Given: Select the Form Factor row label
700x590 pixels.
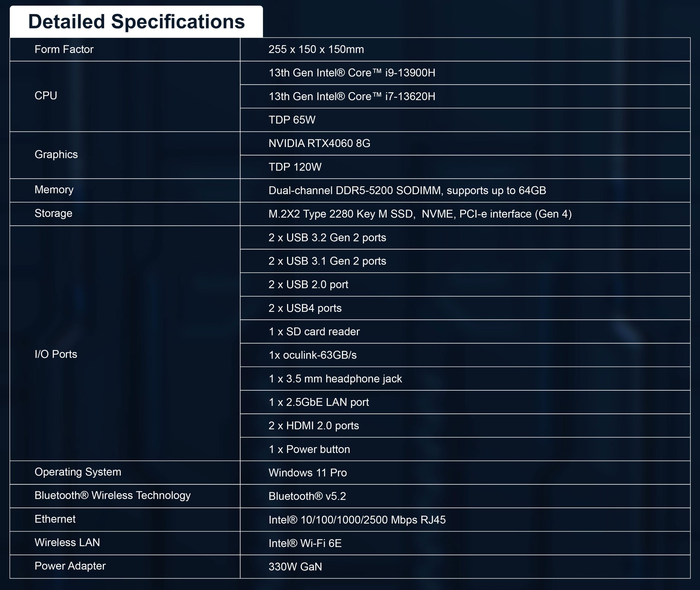Looking at the screenshot, I should tap(64, 49).
